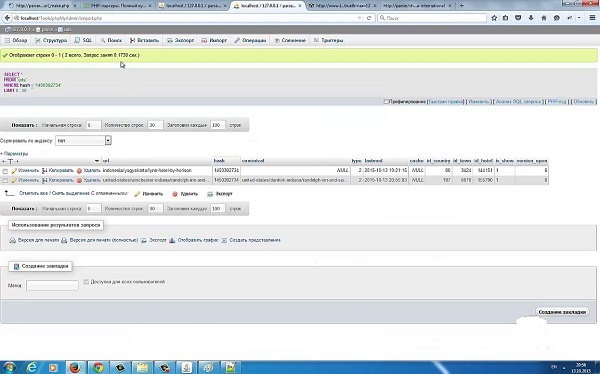
Task: Click the red delete icon in the second row
Action: pos(79,180)
